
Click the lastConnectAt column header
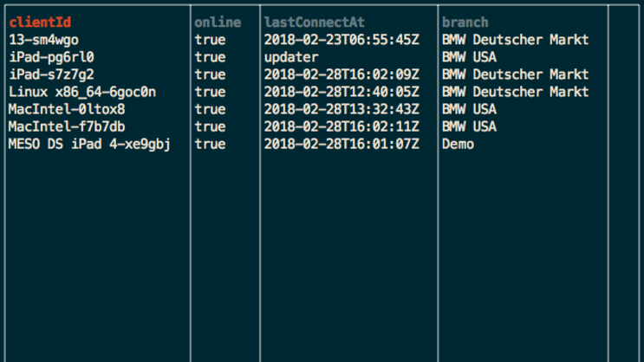click(x=313, y=22)
